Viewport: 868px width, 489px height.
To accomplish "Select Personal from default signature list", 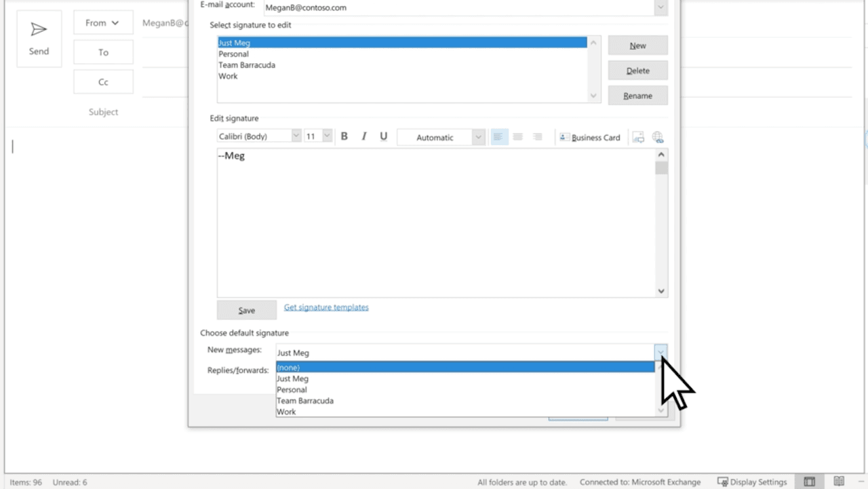I will pyautogui.click(x=292, y=389).
